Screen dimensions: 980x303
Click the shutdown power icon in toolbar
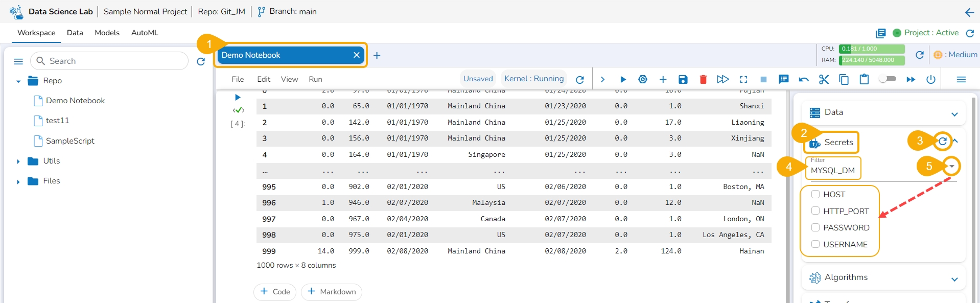pos(931,79)
